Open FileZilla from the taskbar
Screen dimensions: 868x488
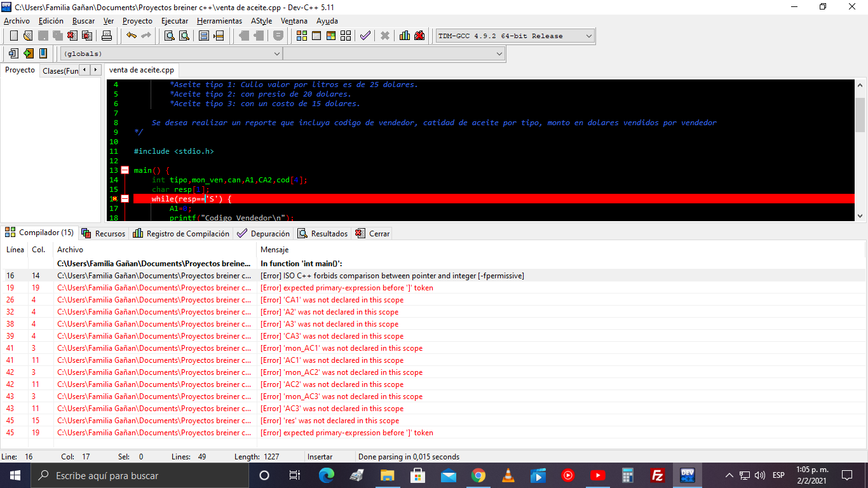(658, 475)
